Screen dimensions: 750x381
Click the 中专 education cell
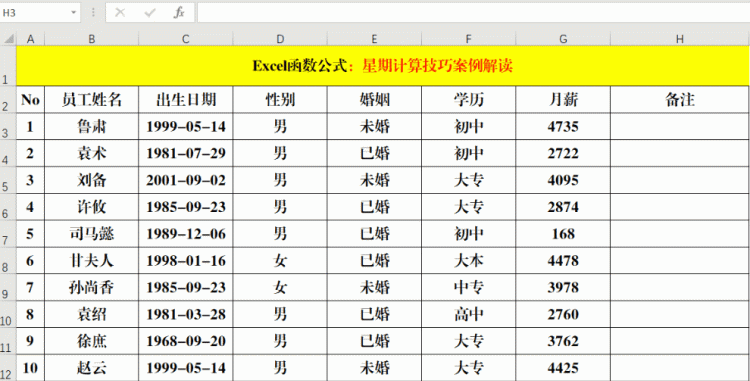(x=468, y=287)
